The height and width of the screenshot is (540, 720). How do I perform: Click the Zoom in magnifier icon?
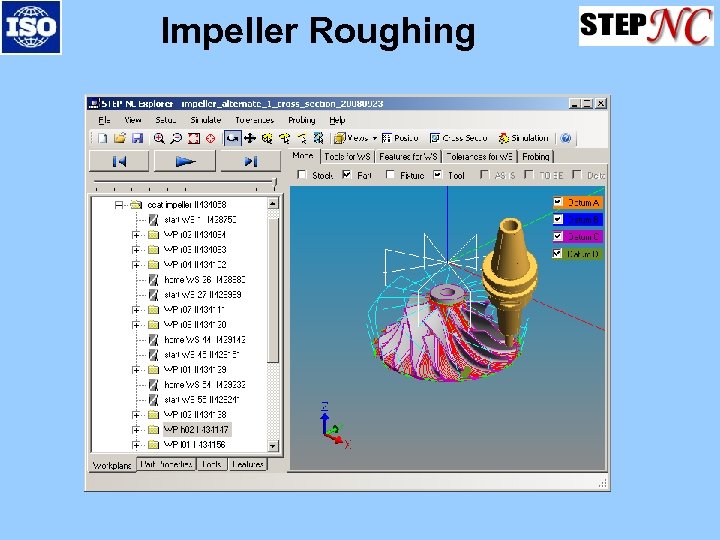pyautogui.click(x=159, y=138)
